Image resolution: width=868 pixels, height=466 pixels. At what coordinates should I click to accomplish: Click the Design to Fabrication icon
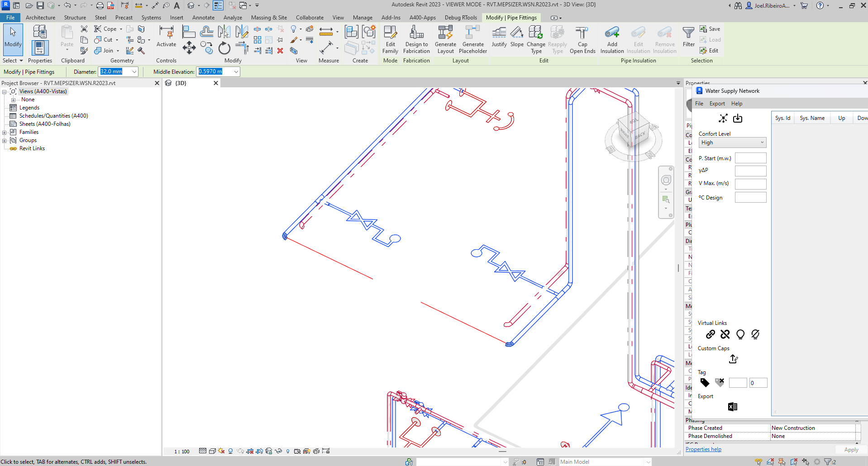pyautogui.click(x=416, y=39)
